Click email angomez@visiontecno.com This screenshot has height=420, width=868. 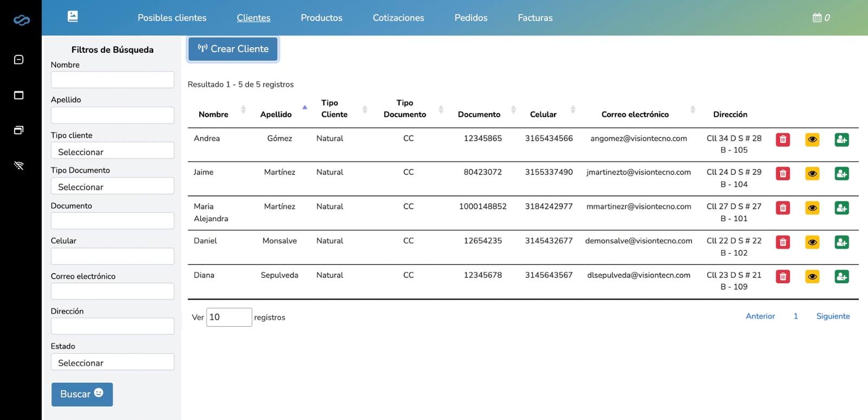pos(639,138)
